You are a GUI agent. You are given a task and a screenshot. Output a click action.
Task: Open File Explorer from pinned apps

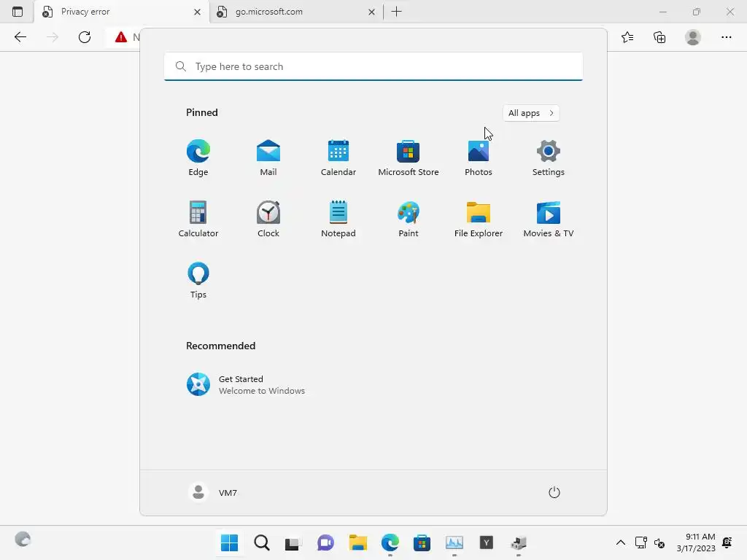click(479, 219)
